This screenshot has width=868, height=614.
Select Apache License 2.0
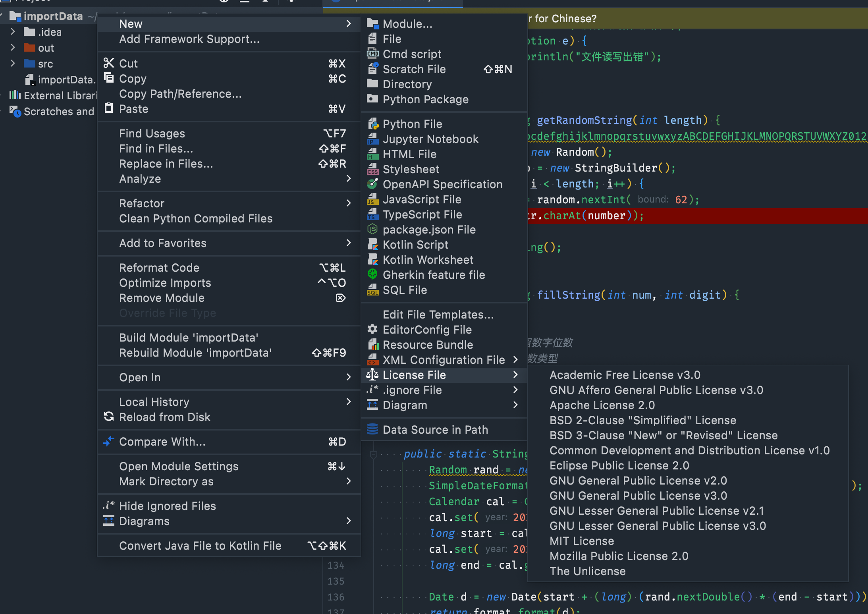[x=602, y=405]
